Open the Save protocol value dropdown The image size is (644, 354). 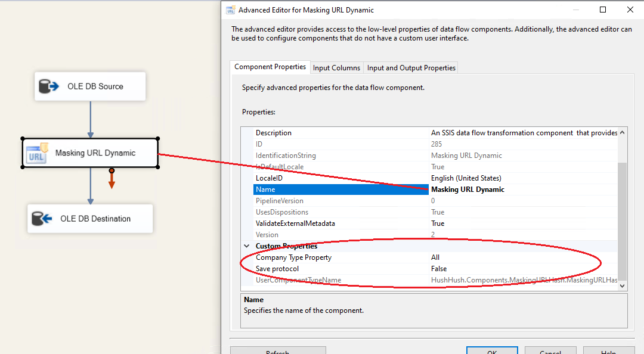tap(522, 269)
